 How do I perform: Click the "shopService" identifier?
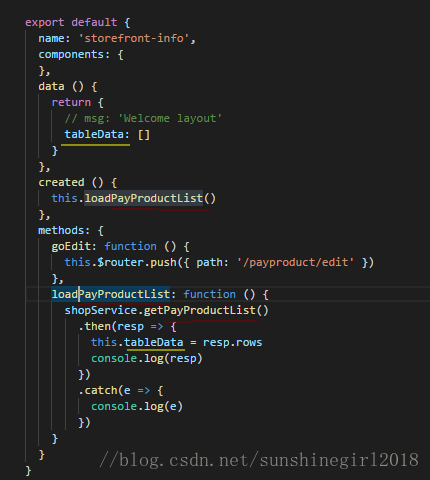pos(101,311)
